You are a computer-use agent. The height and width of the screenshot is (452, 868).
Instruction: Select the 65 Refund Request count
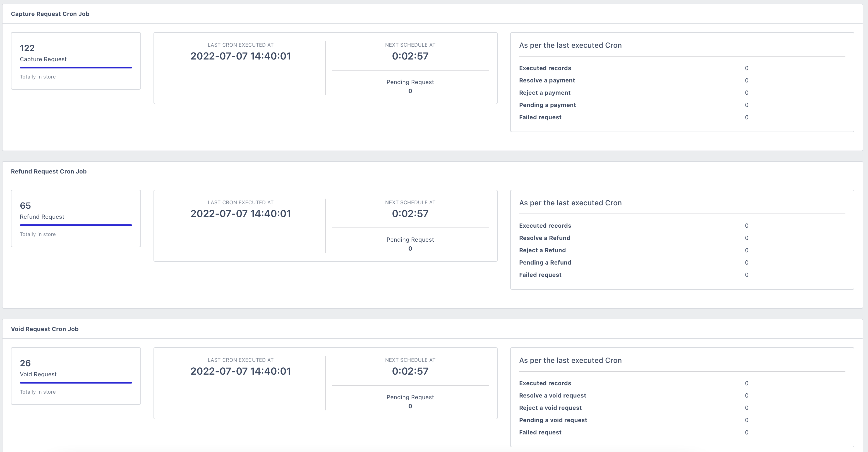coord(25,205)
